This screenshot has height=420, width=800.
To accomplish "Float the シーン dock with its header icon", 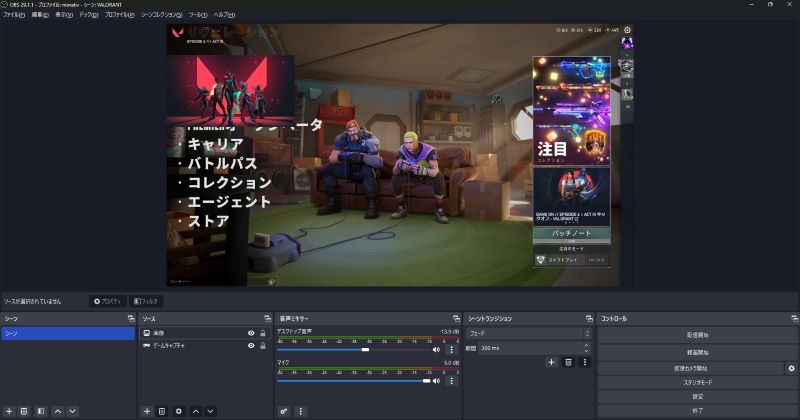I will 131,318.
